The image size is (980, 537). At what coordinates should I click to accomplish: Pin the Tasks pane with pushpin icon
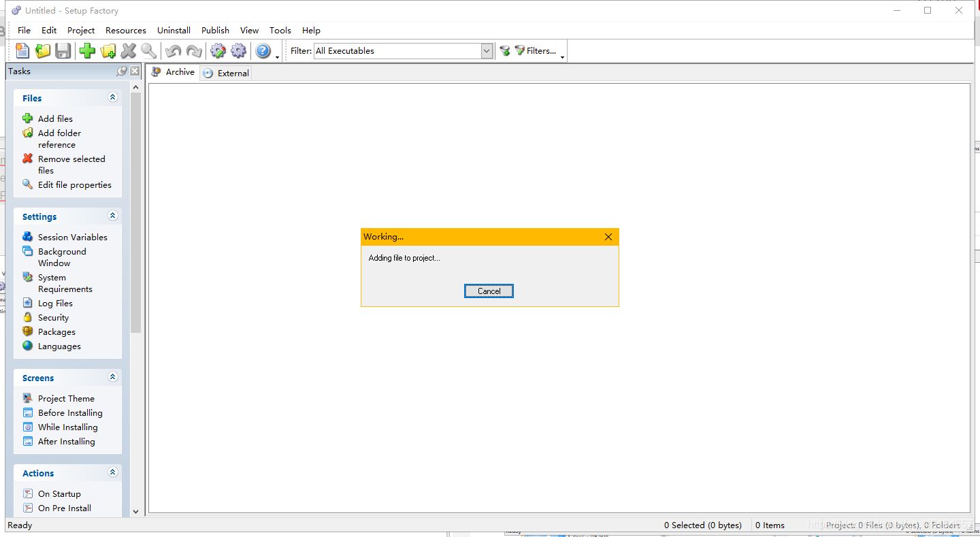pyautogui.click(x=122, y=71)
